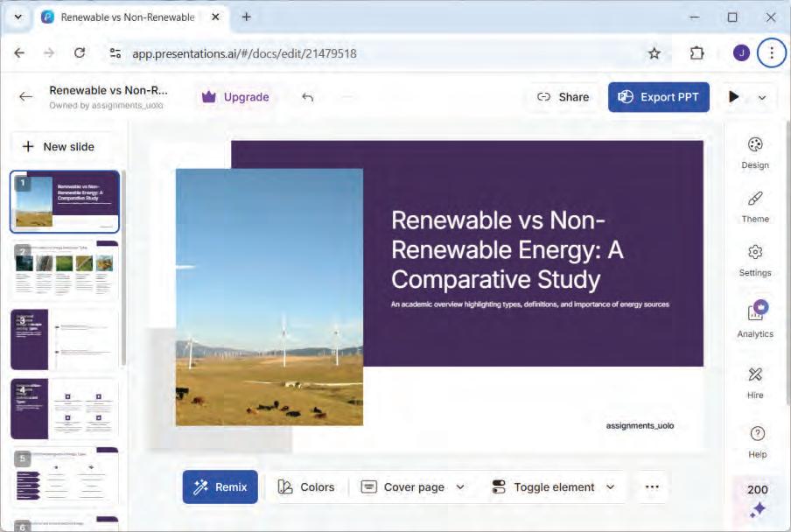Select slide 5 thumbnail
Viewport: 791px width, 532px height.
coord(65,477)
